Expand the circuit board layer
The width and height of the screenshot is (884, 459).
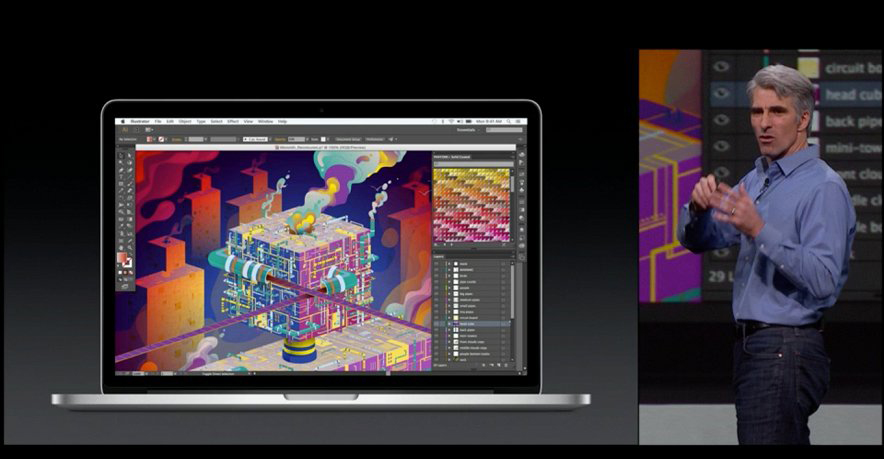[449, 318]
